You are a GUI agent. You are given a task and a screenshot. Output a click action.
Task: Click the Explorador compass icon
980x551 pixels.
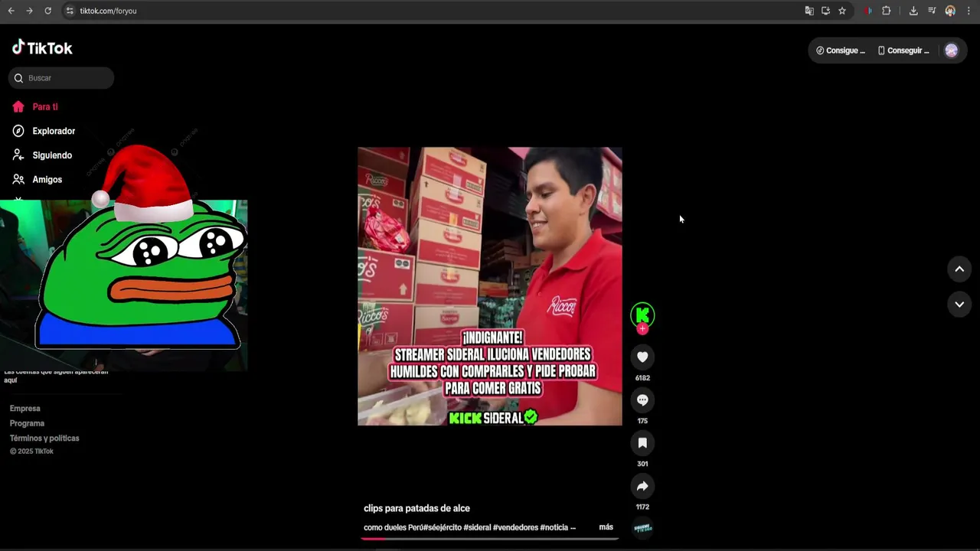[18, 131]
